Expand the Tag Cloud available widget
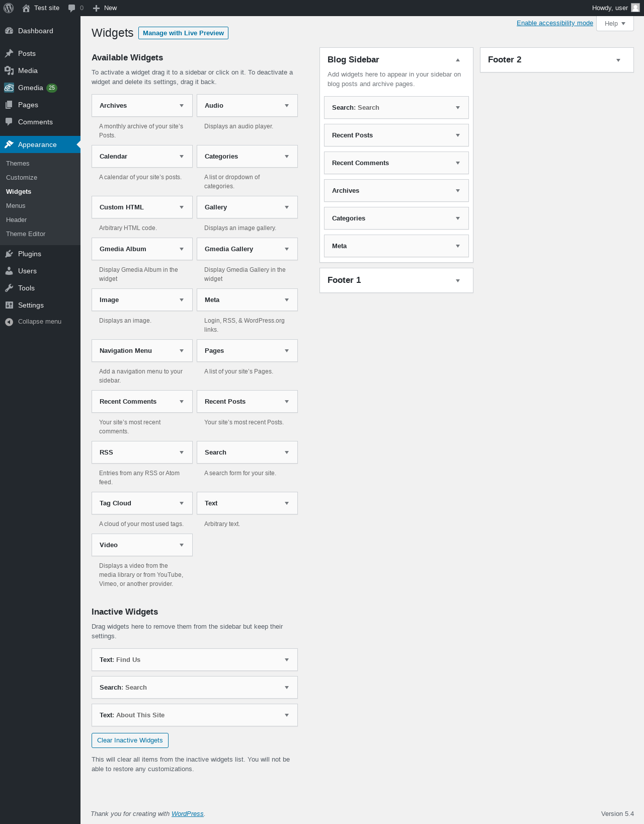The image size is (644, 824). click(182, 503)
